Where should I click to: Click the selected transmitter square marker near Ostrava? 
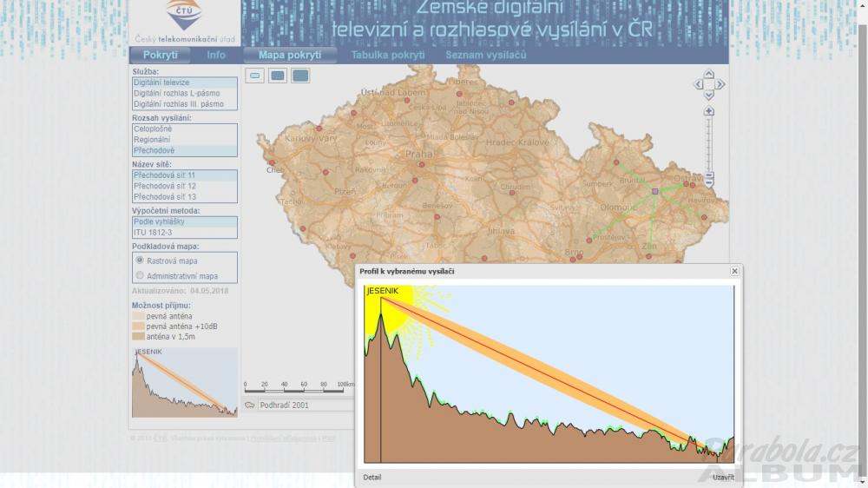pos(654,191)
